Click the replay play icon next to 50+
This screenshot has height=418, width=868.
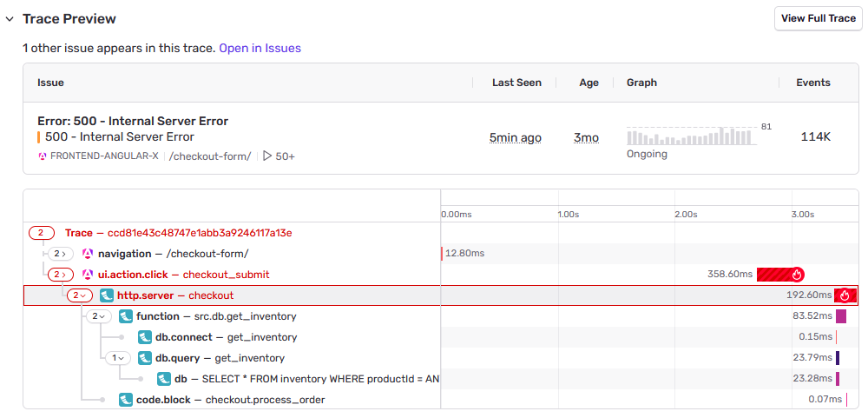(267, 156)
